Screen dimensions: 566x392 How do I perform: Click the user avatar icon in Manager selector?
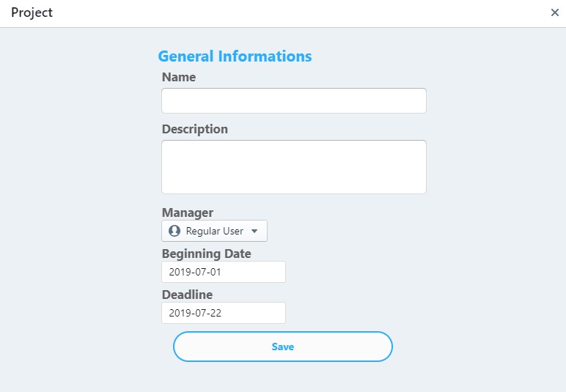point(174,231)
